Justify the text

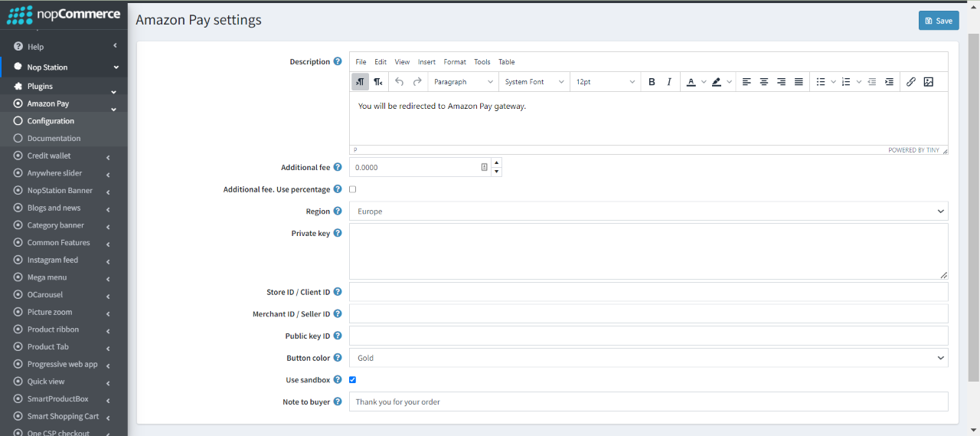click(799, 82)
